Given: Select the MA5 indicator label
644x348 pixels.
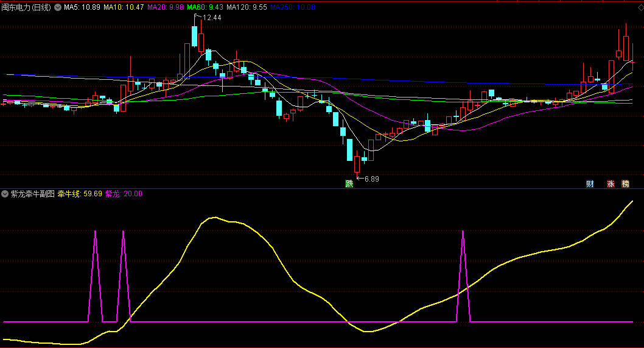Looking at the screenshot, I should pyautogui.click(x=82, y=7).
